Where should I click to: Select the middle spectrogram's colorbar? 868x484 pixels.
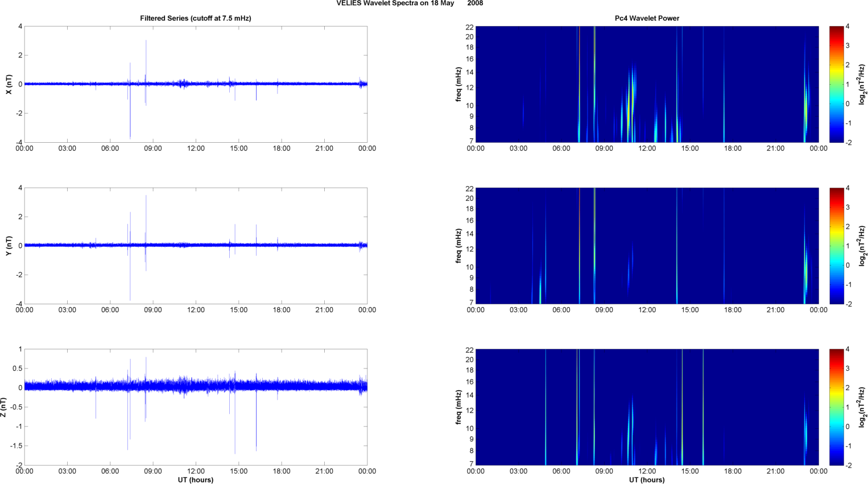(x=836, y=246)
